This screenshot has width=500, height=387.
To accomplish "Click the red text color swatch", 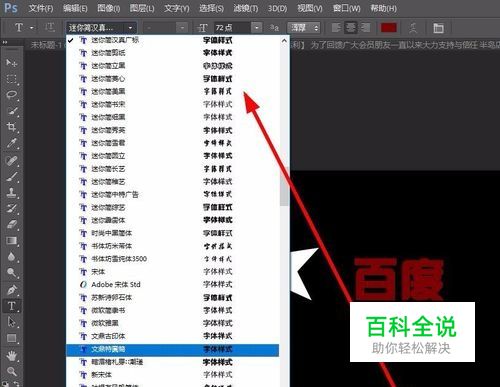I will click(x=389, y=28).
